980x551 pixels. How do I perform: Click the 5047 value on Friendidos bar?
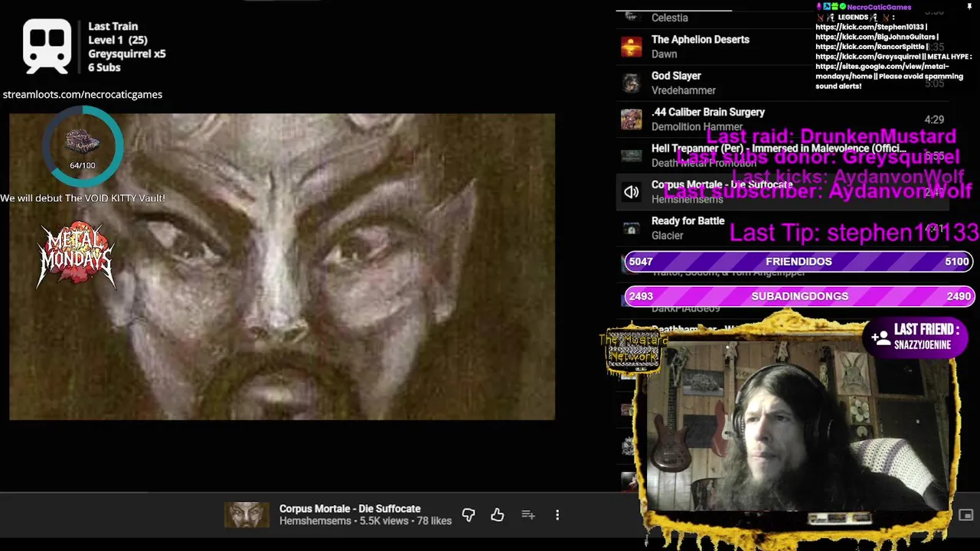coord(641,262)
